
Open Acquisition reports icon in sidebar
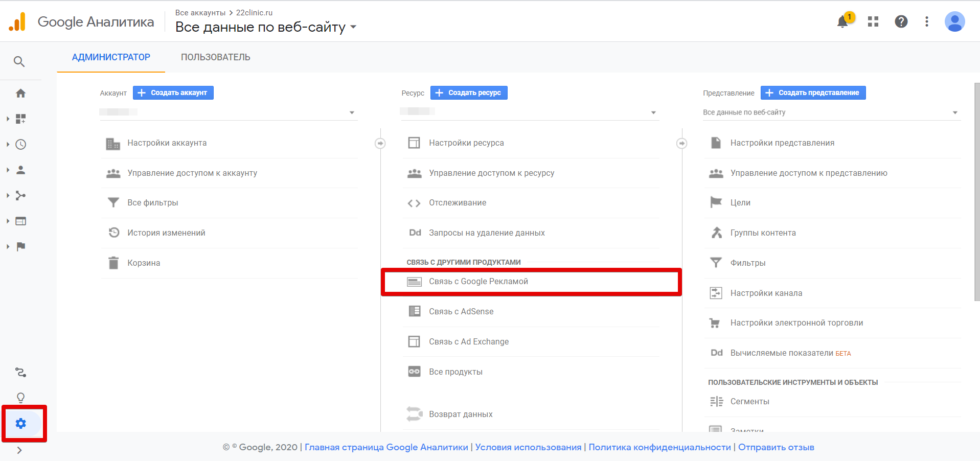tap(20, 195)
